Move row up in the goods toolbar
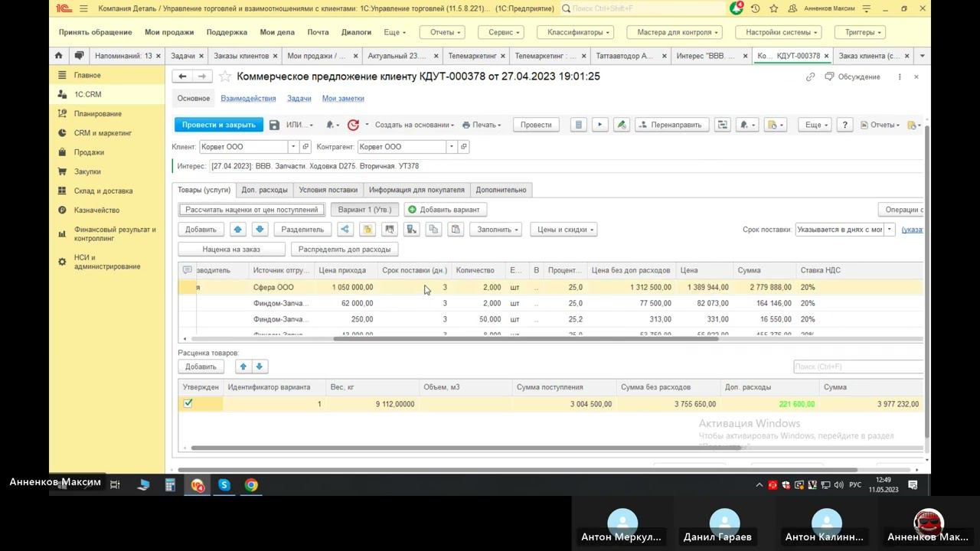The height and width of the screenshot is (551, 980). coord(237,229)
